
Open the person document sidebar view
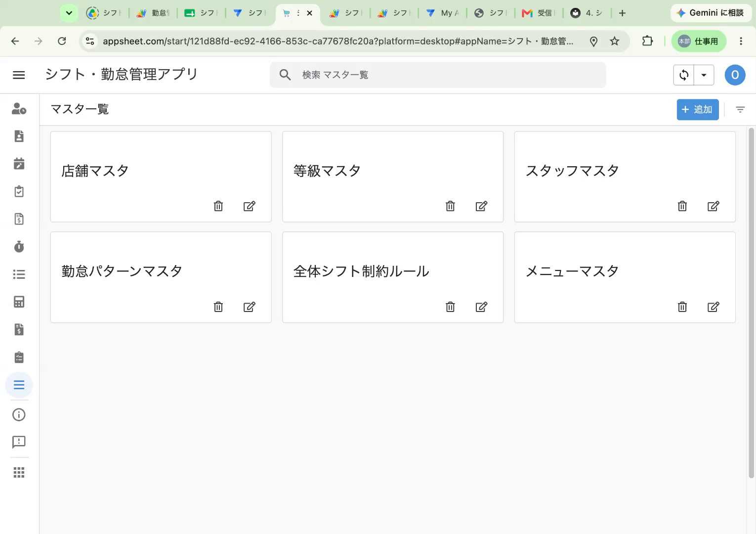[x=19, y=136]
